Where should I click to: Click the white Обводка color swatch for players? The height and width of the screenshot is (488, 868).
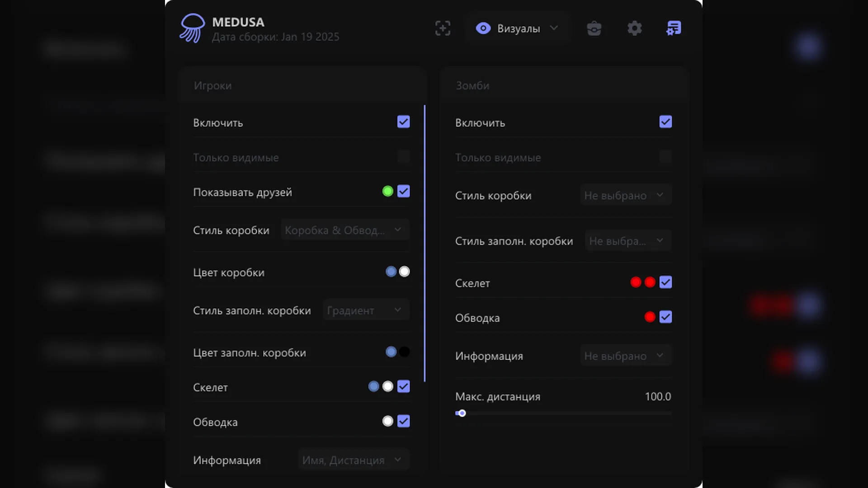(387, 422)
